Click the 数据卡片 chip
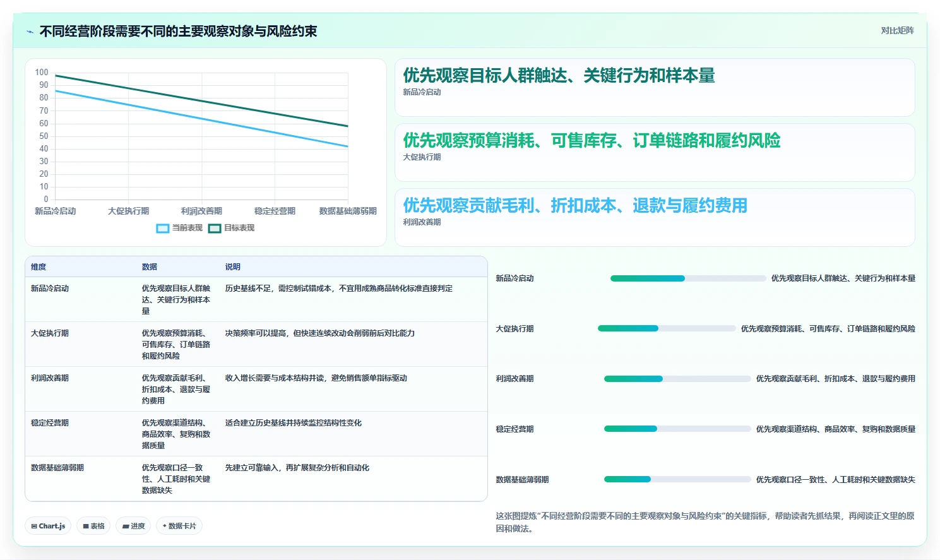The width and height of the screenshot is (940, 560). (179, 526)
